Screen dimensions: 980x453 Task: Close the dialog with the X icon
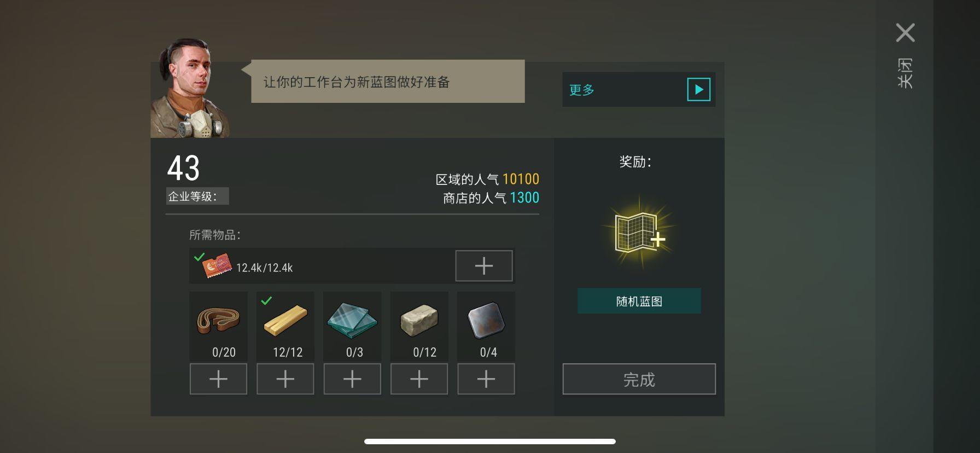(x=905, y=33)
